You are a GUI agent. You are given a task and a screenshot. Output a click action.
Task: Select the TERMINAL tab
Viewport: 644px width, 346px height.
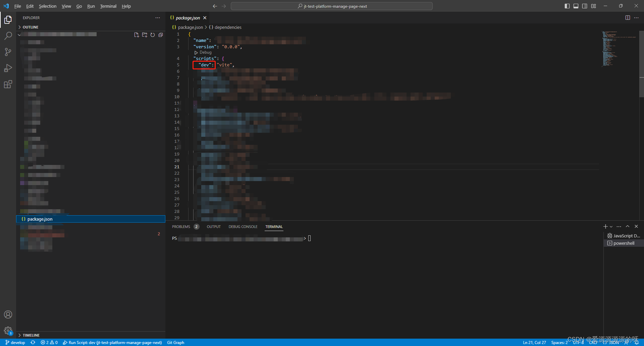274,227
